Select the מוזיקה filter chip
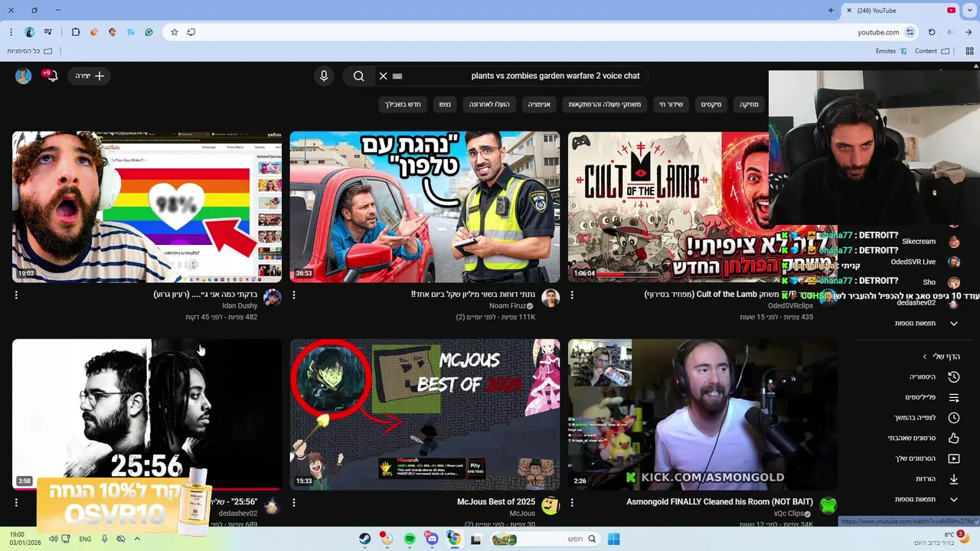 tap(748, 104)
